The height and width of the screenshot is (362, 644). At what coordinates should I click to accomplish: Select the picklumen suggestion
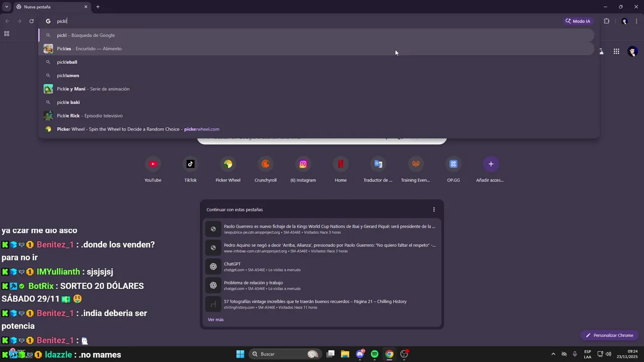click(316, 75)
